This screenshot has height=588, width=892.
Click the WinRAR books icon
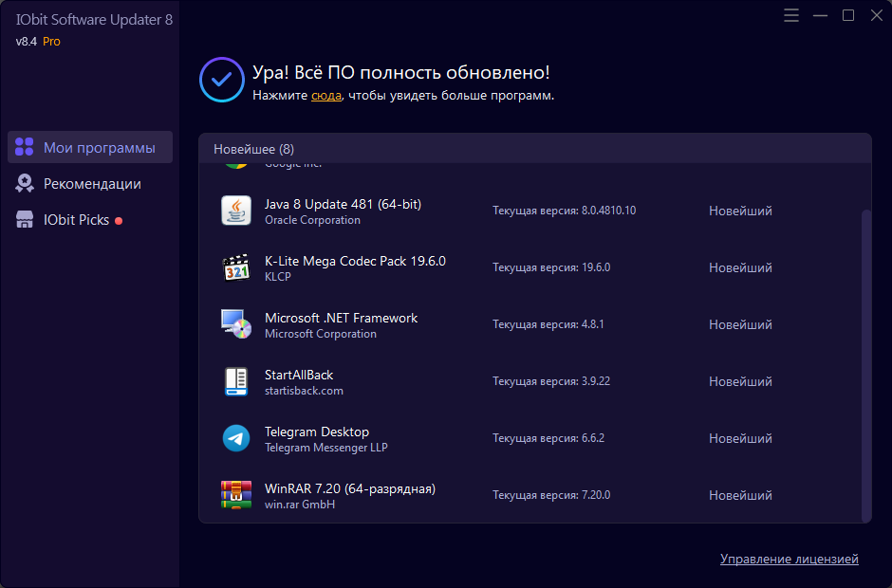pos(235,495)
